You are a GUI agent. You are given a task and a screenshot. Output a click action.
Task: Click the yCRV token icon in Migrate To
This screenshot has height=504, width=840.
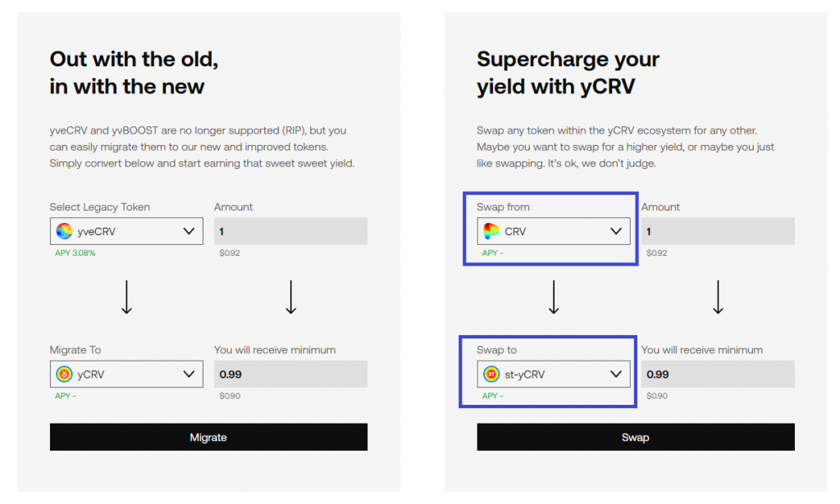click(x=64, y=374)
